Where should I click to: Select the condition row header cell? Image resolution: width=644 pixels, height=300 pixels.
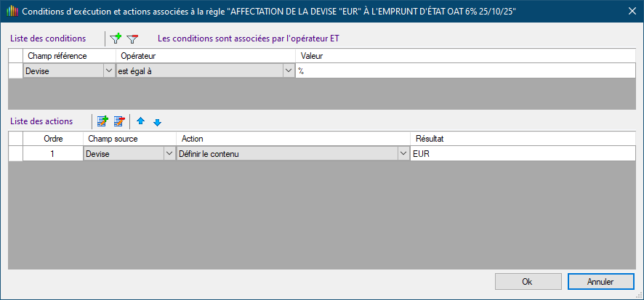coord(15,70)
